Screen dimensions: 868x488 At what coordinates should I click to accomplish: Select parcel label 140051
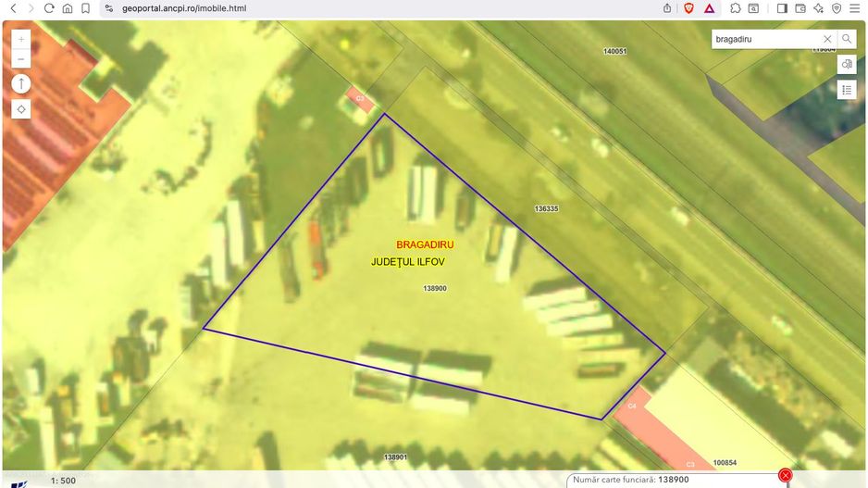click(x=614, y=51)
